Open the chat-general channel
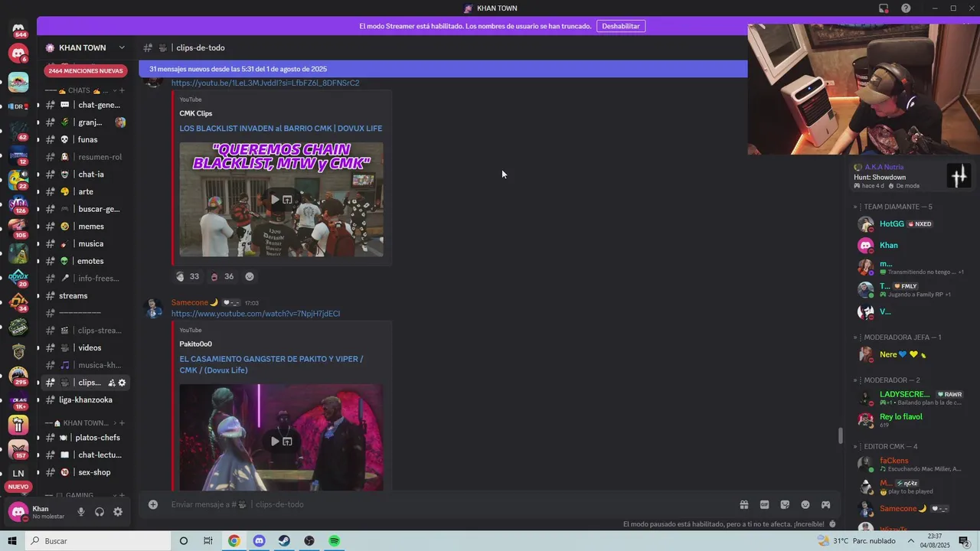Screen dimensions: 980x551 (86, 105)
